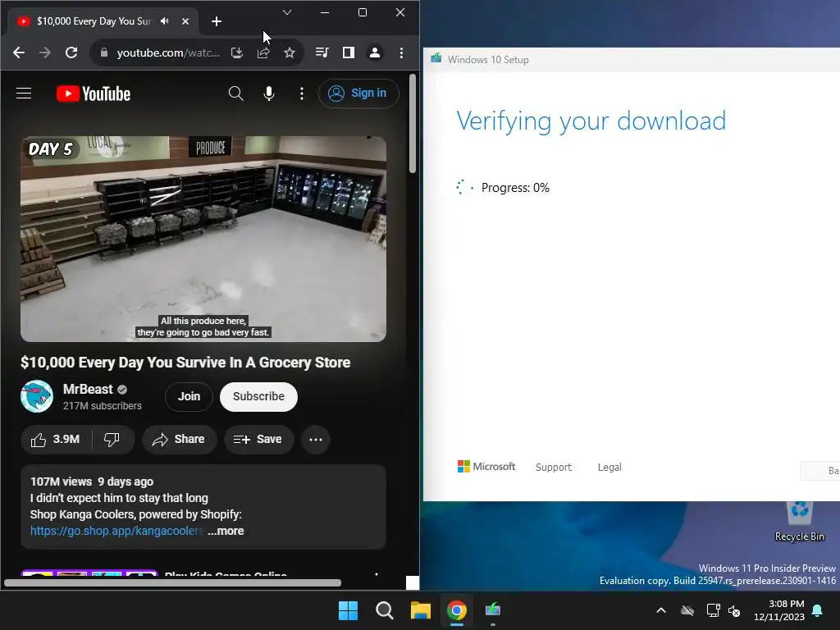
Task: Sign in to YouTube
Action: pyautogui.click(x=358, y=94)
